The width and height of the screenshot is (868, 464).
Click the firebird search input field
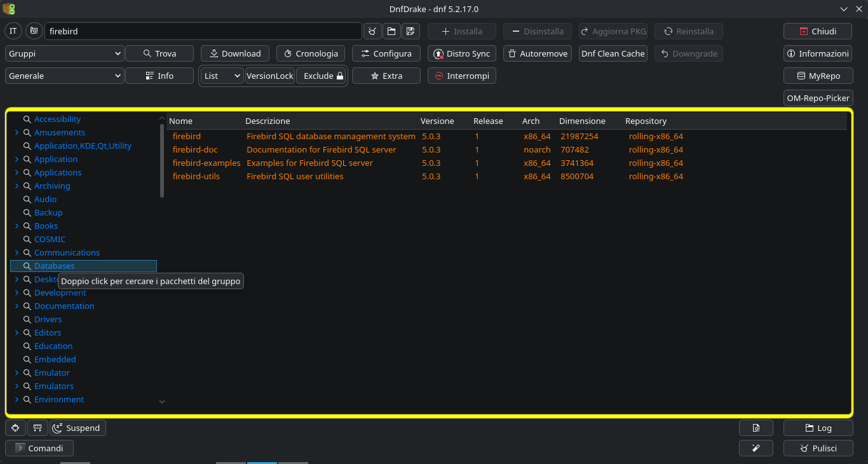[203, 31]
